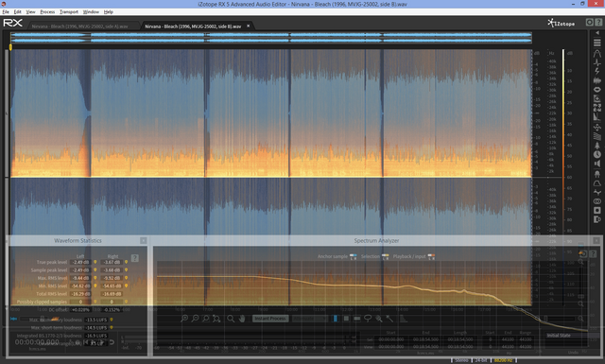This screenshot has height=364, width=605.
Task: Select the harmonics selection tool
Action: pyautogui.click(x=403, y=319)
